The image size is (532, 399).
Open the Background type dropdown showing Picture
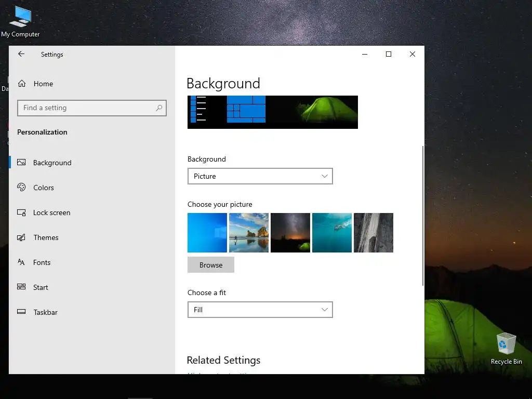260,176
